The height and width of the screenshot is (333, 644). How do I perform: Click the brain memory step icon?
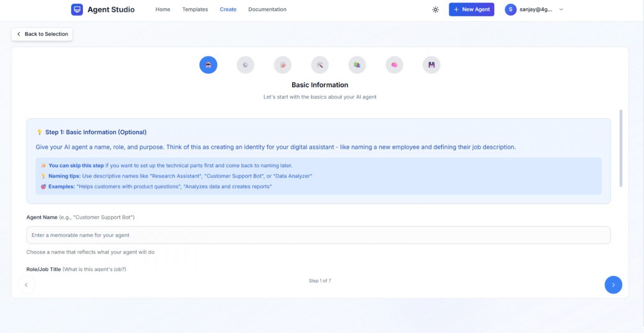pos(394,65)
